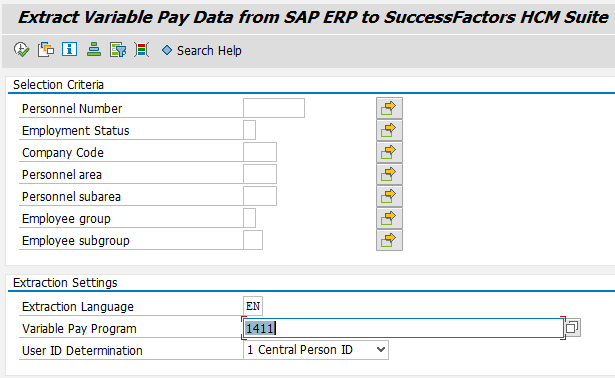
Task: Open multiple selection for Personnel subarea
Action: (x=389, y=196)
